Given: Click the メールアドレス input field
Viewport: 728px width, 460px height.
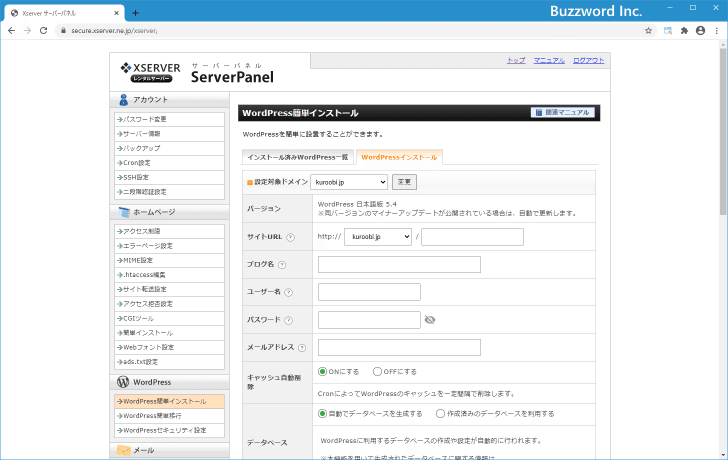Looking at the screenshot, I should [399, 348].
